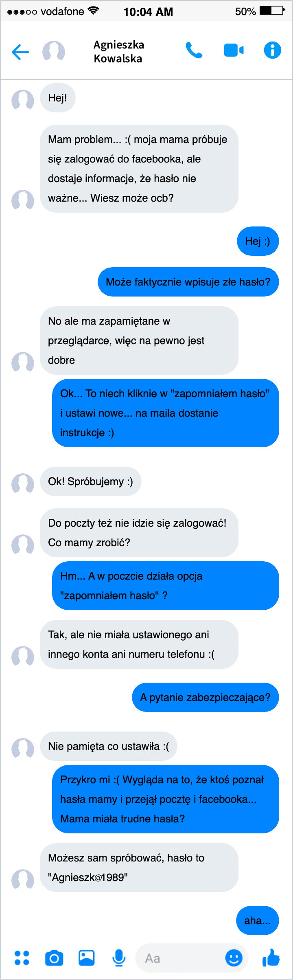Image resolution: width=293 pixels, height=980 pixels.
Task: Open the photo gallery picker
Action: tap(86, 958)
